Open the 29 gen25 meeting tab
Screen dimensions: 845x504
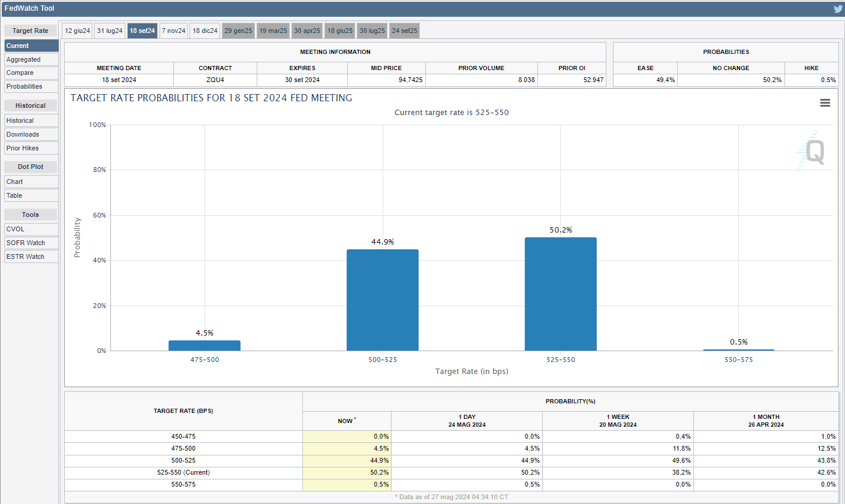238,31
